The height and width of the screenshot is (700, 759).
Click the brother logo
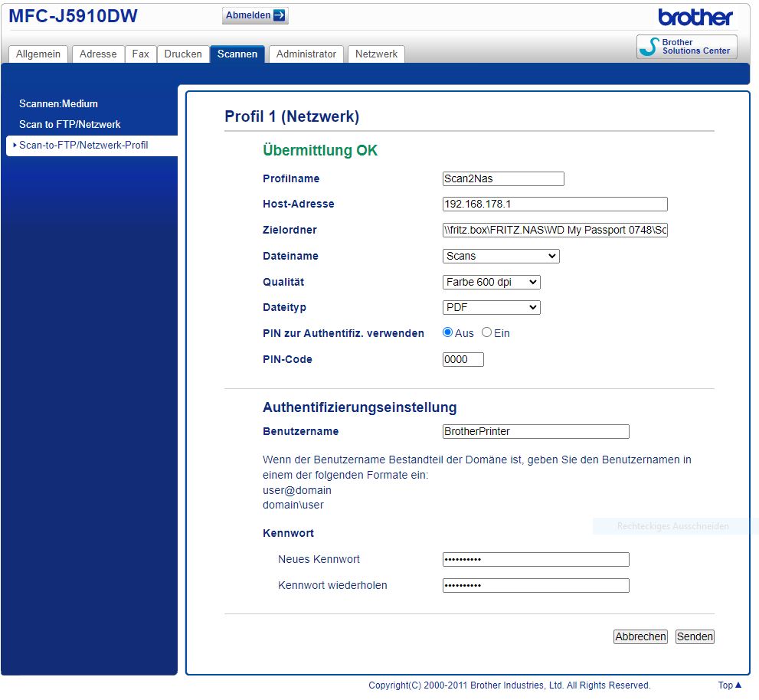click(695, 18)
